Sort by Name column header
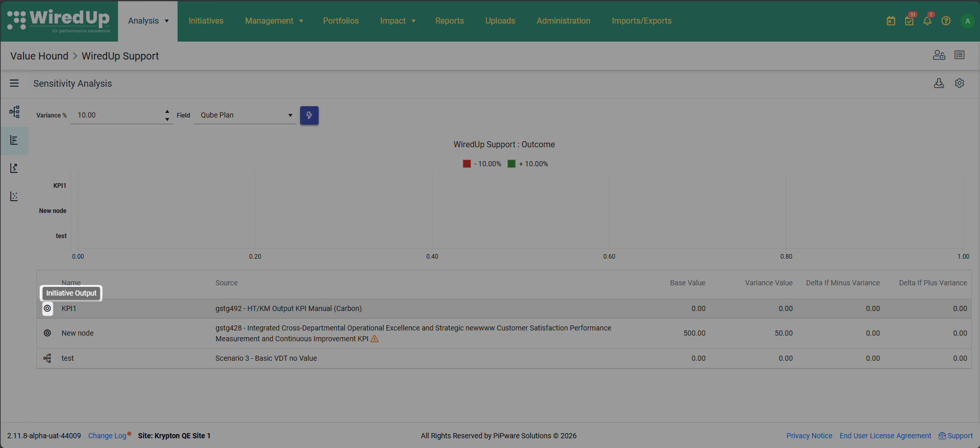Viewport: 980px width, 448px height. click(71, 283)
